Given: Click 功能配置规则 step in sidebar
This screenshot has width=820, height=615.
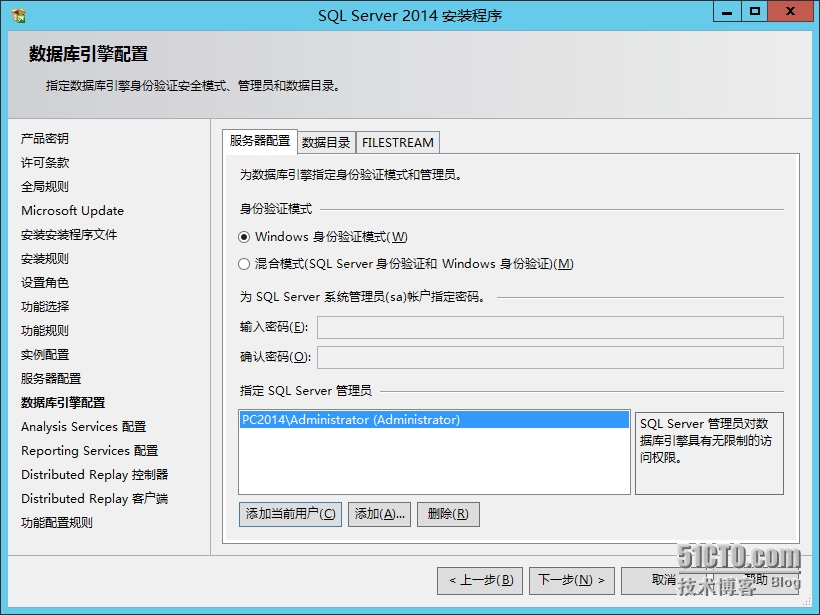Looking at the screenshot, I should [57, 523].
